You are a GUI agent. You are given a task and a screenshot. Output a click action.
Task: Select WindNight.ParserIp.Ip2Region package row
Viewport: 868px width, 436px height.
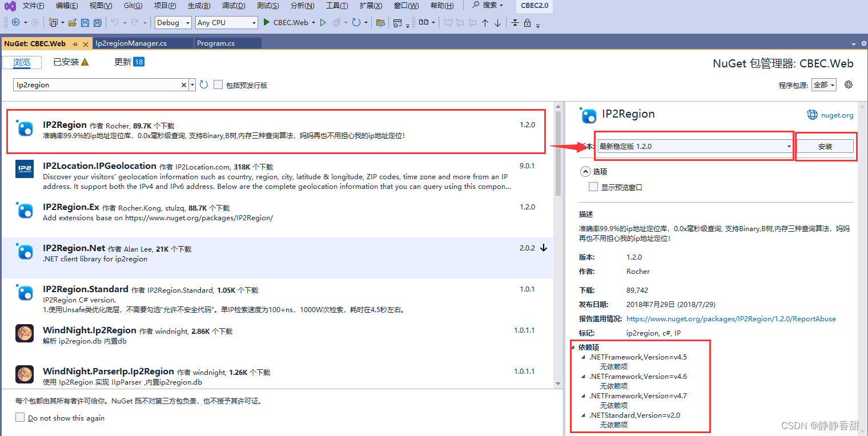[278, 376]
